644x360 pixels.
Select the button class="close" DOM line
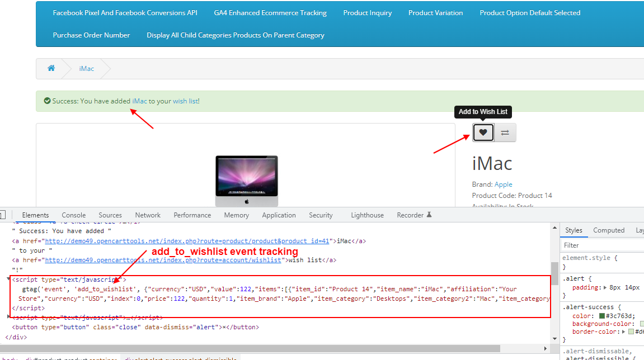tap(135, 327)
